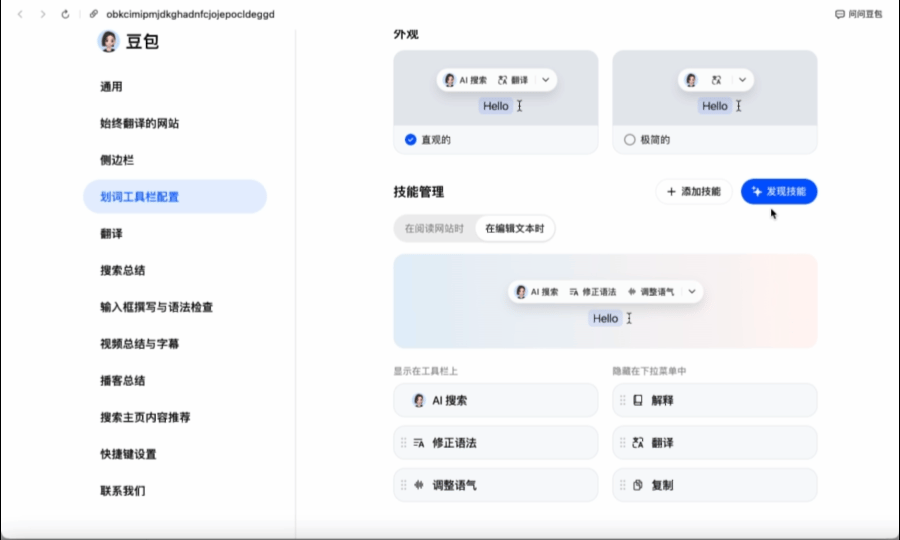The width and height of the screenshot is (900, 540).
Task: Click the 复制 skill row
Action: (x=715, y=485)
